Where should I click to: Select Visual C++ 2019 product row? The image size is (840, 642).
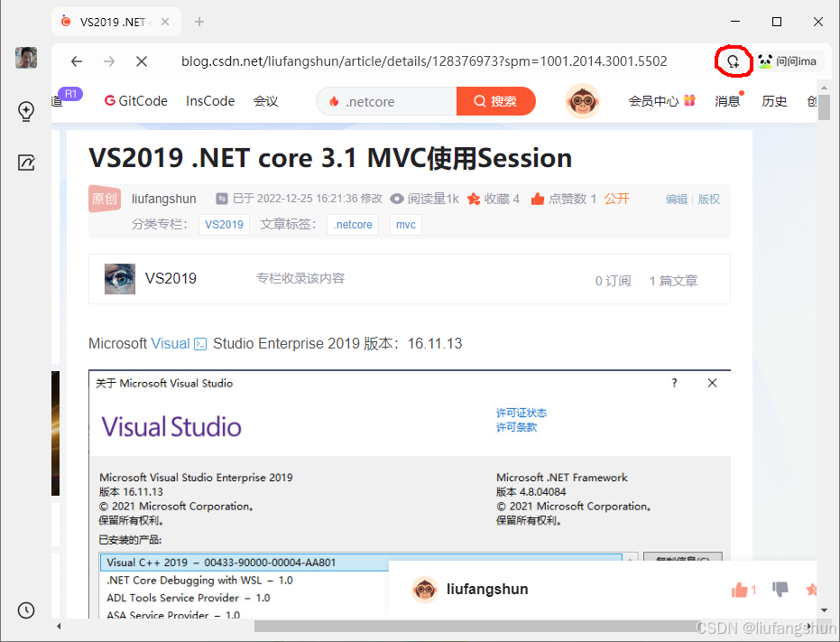point(361,562)
